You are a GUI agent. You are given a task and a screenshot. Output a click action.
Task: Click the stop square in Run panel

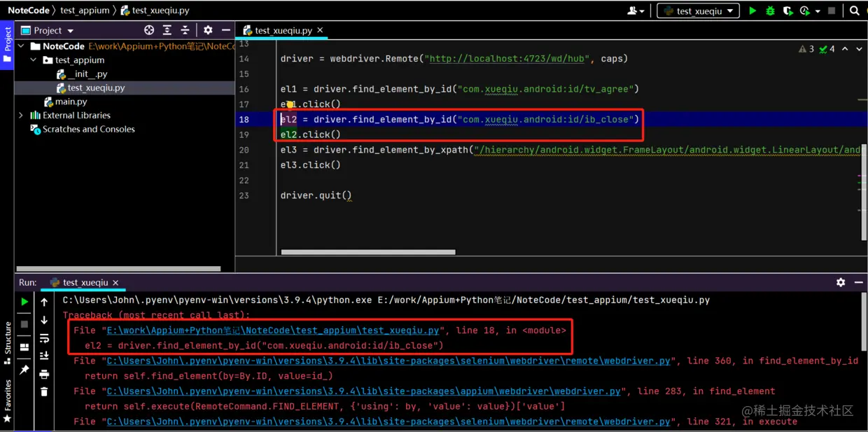pyautogui.click(x=24, y=324)
